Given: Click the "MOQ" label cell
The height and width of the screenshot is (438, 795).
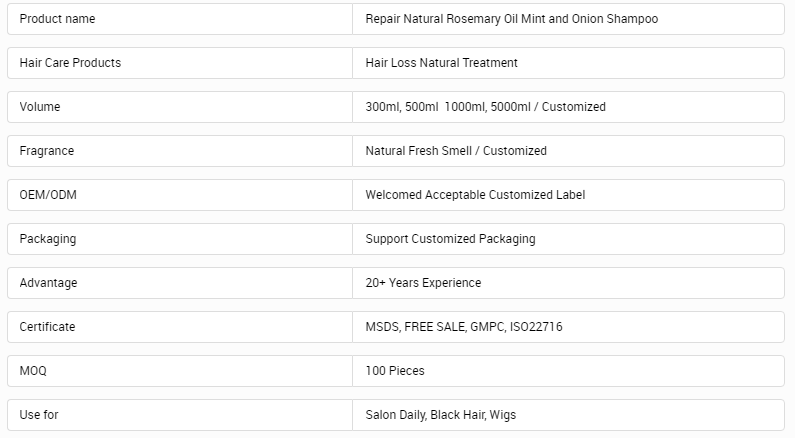Looking at the screenshot, I should pyautogui.click(x=33, y=371).
